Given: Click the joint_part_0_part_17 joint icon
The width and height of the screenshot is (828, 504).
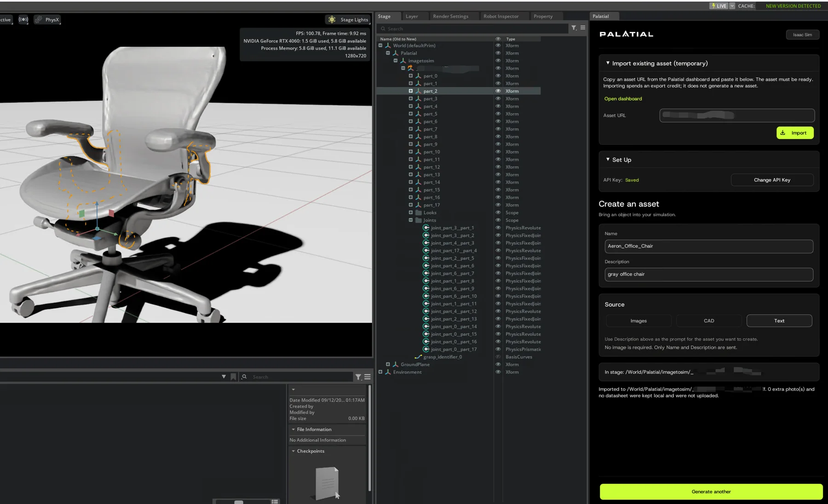Looking at the screenshot, I should 426,349.
